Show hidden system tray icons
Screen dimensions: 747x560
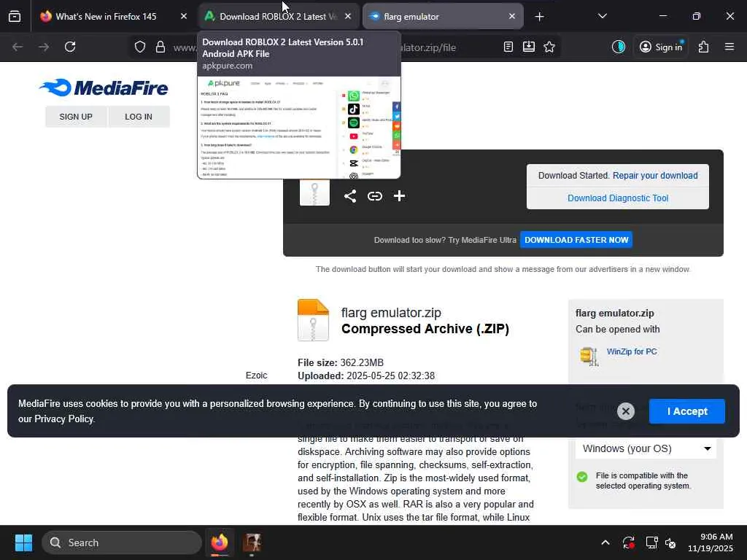pos(605,542)
